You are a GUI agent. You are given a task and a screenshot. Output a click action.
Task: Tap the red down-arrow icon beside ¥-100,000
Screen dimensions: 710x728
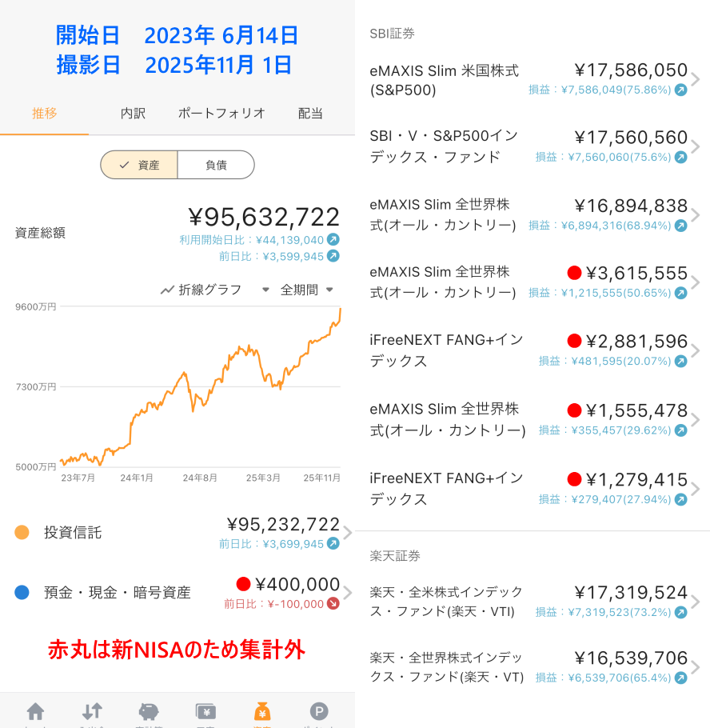click(x=333, y=604)
